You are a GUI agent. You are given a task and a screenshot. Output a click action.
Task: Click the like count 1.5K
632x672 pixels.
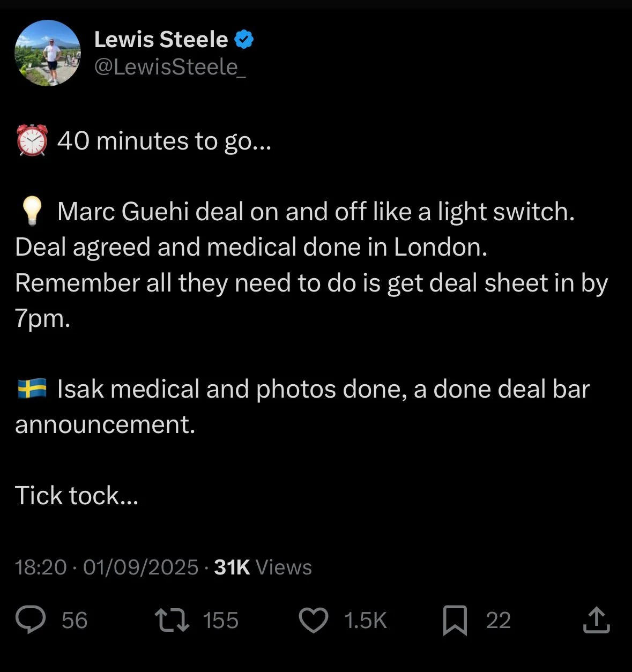tap(365, 621)
